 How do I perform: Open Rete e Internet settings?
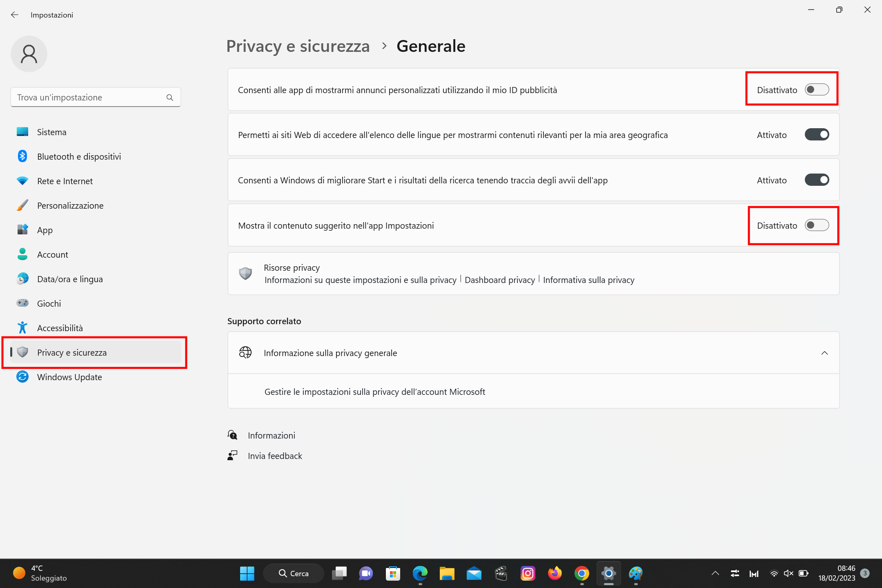click(x=65, y=181)
